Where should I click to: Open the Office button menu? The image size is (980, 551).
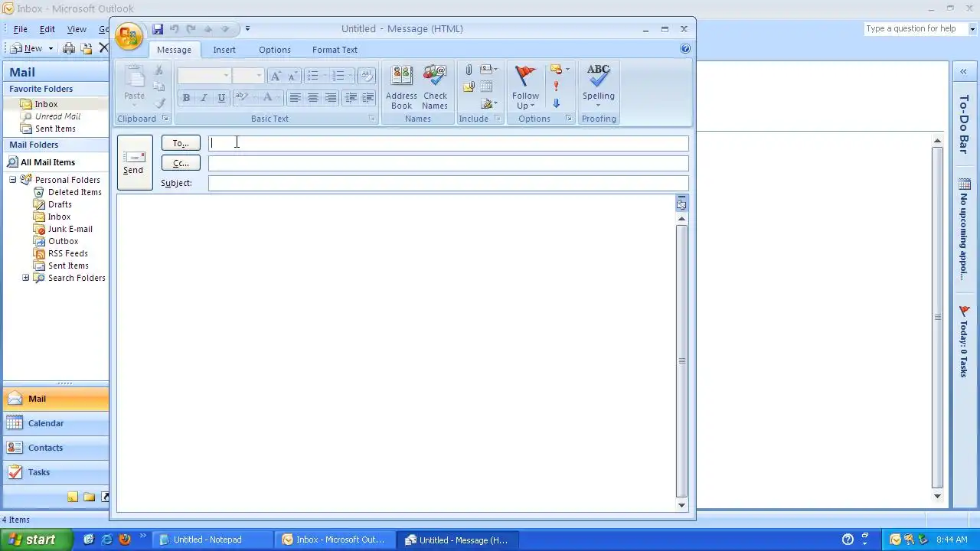point(129,36)
